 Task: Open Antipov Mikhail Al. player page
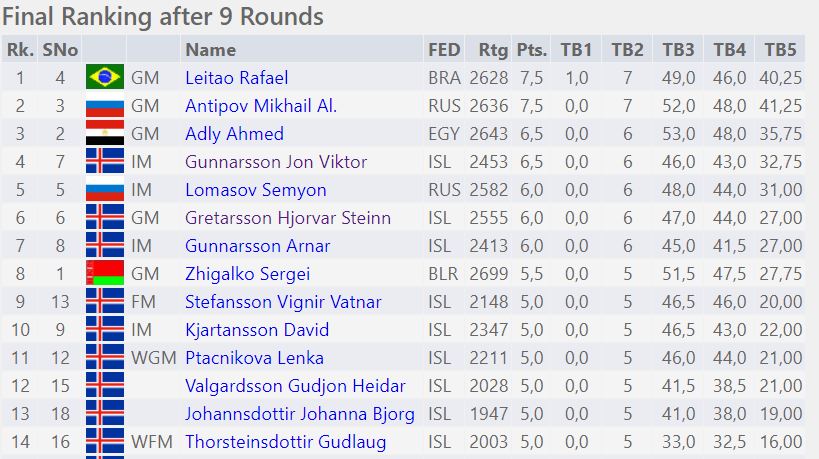[261, 105]
